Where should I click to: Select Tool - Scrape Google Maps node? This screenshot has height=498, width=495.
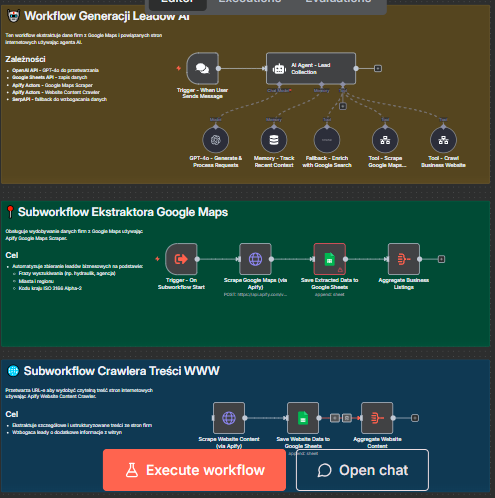(385, 140)
